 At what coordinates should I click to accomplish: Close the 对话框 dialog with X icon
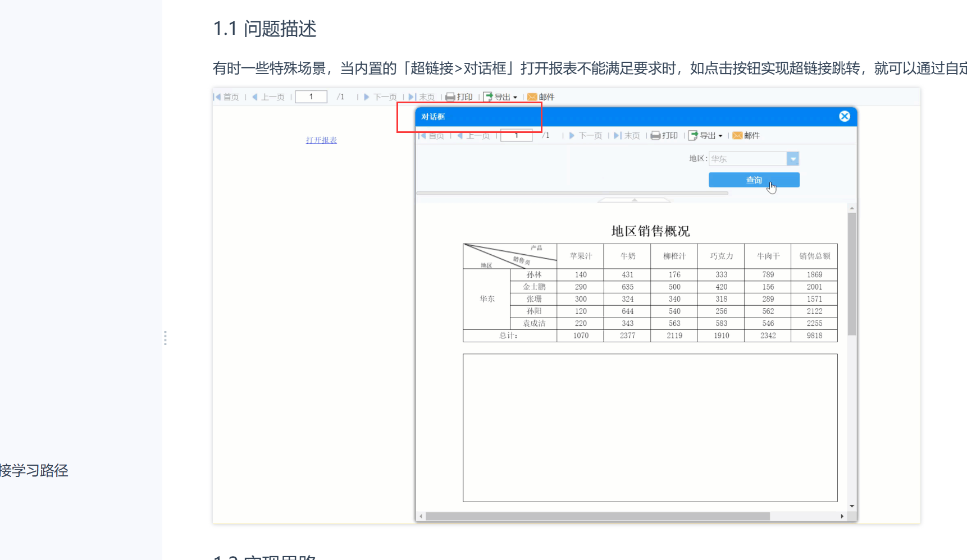coord(845,116)
